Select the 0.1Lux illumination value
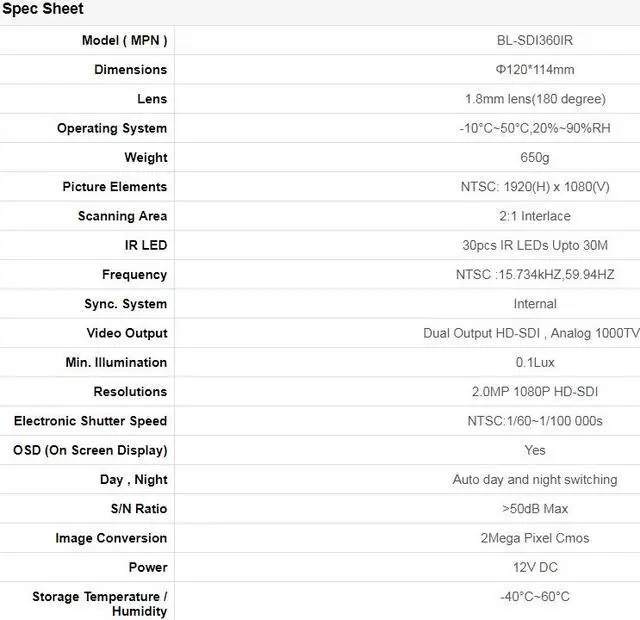The height and width of the screenshot is (620, 640). pyautogui.click(x=535, y=362)
